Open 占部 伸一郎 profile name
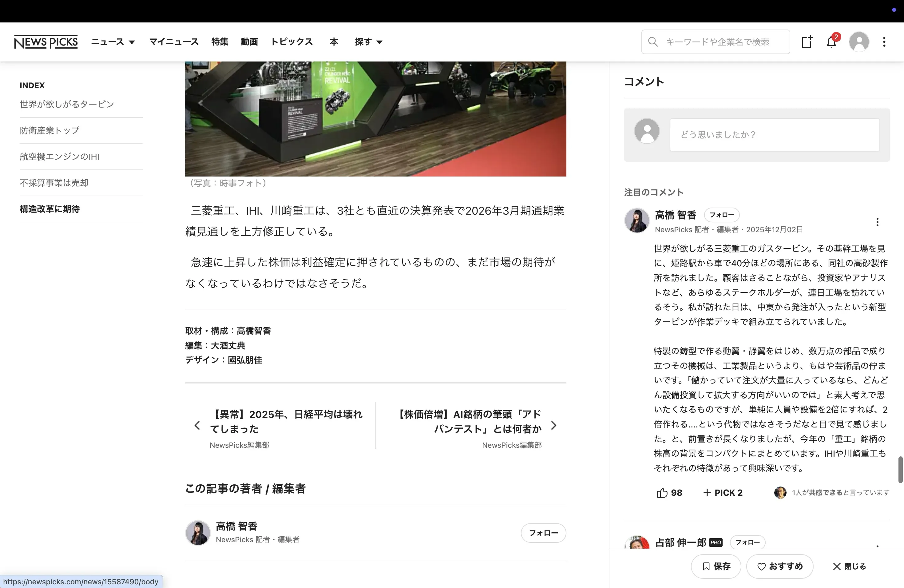Image resolution: width=904 pixels, height=588 pixels. click(x=681, y=542)
